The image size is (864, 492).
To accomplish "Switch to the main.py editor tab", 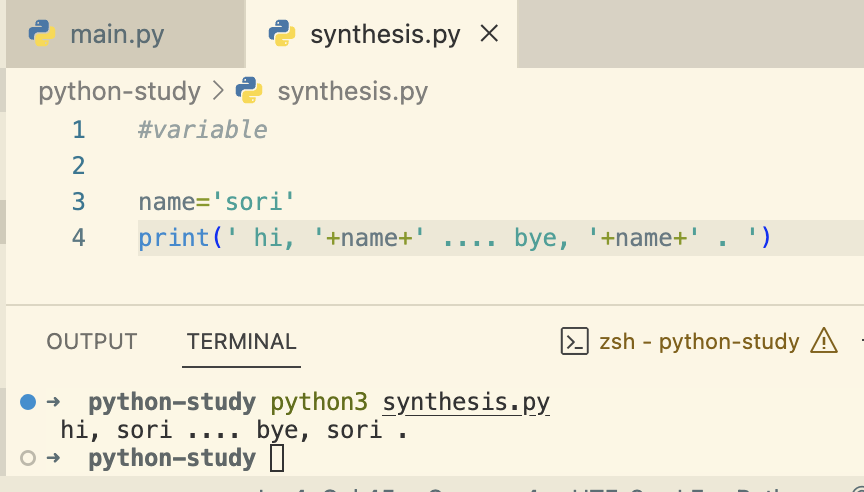I will coord(125,34).
